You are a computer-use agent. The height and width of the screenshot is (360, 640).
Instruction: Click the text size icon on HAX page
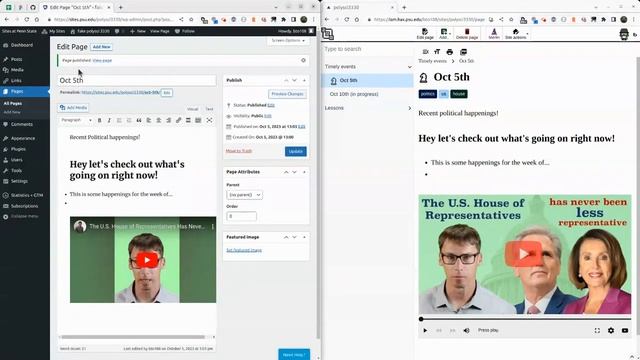437,52
